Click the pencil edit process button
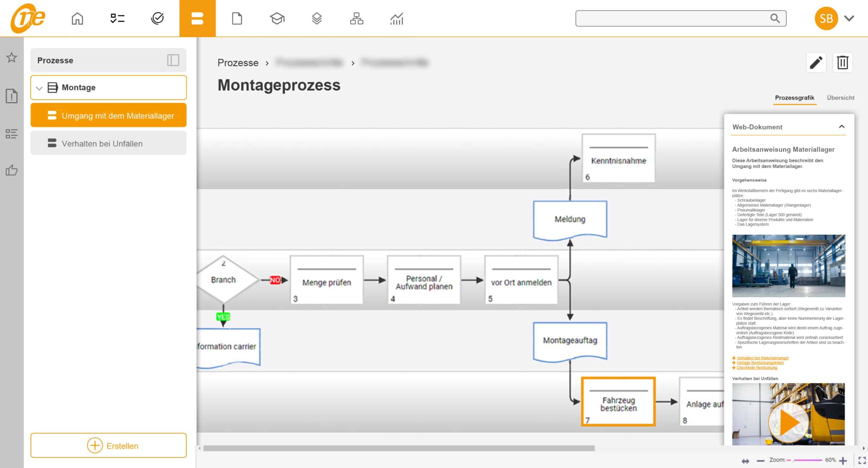This screenshot has height=468, width=868. coord(816,62)
